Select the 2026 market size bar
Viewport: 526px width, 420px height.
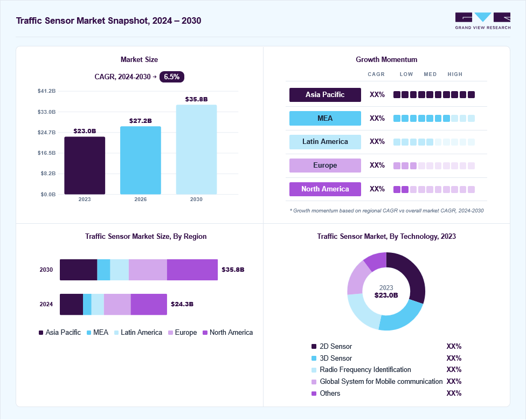click(141, 160)
